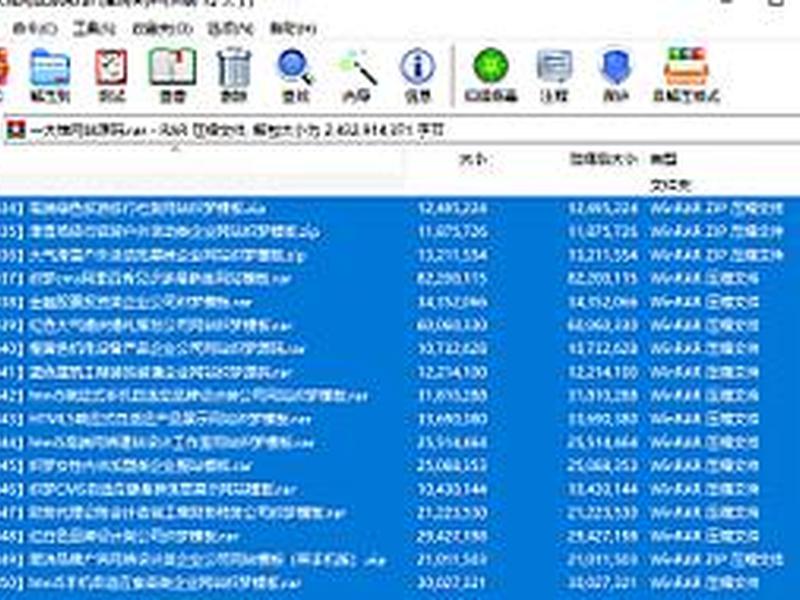Click the WinRAR ZIP type cell in row 36
Screen dimensions: 800x600
[716, 255]
